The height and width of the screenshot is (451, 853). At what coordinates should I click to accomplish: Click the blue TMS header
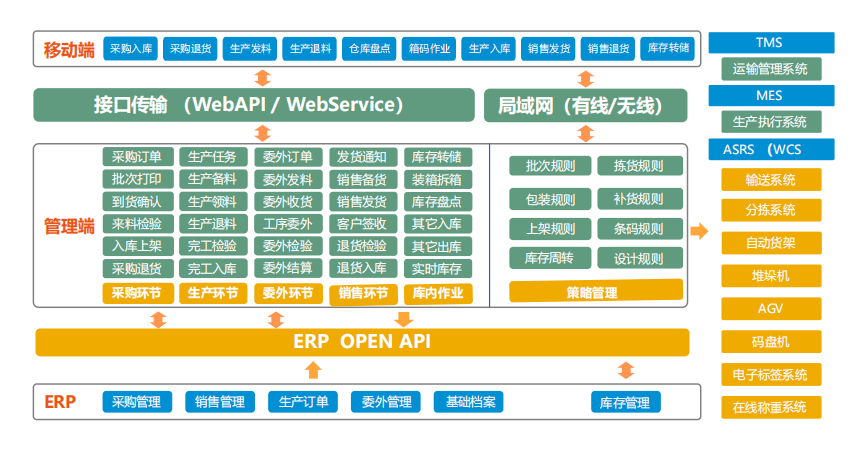click(x=770, y=43)
